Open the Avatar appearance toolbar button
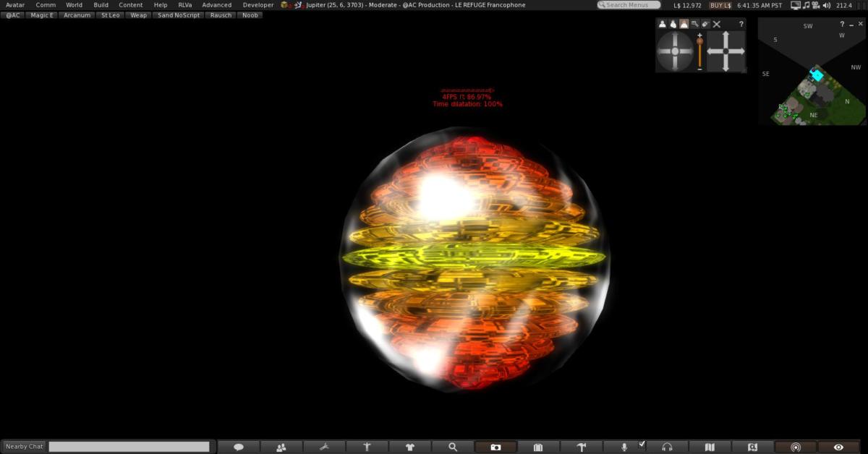868x454 pixels. [367, 447]
